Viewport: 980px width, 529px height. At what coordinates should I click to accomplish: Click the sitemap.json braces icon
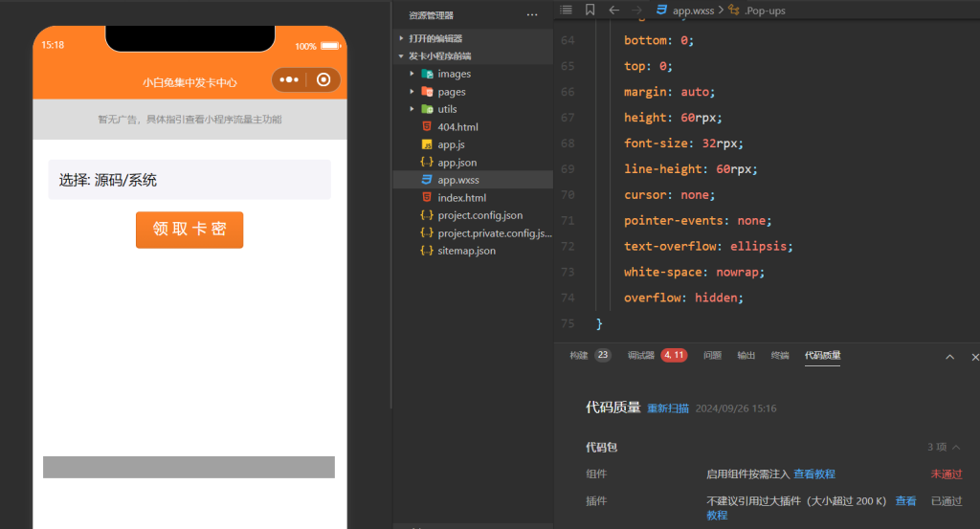(427, 251)
